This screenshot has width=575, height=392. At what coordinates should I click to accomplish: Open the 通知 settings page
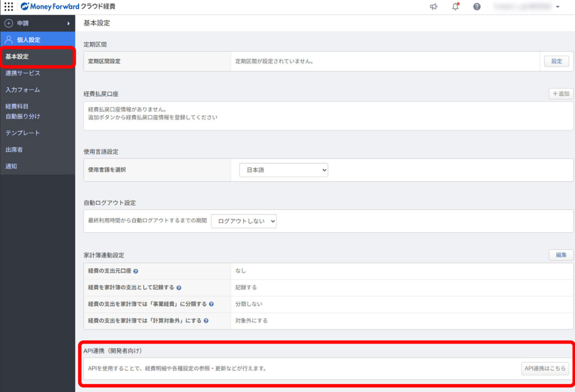pyautogui.click(x=11, y=166)
